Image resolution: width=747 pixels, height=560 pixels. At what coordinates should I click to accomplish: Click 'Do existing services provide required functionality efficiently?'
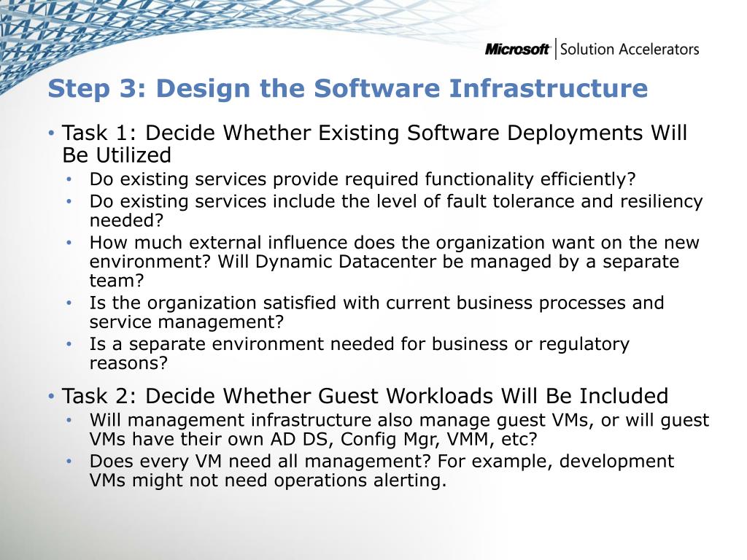(363, 179)
